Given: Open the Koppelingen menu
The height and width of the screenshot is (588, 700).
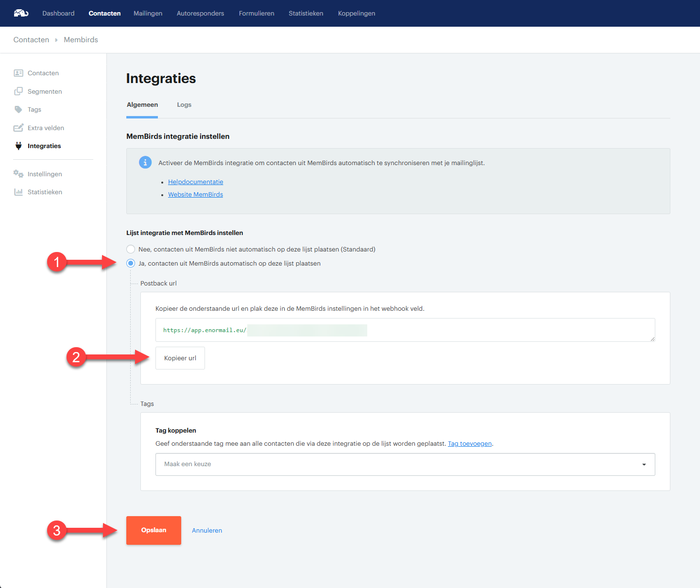Looking at the screenshot, I should click(357, 13).
